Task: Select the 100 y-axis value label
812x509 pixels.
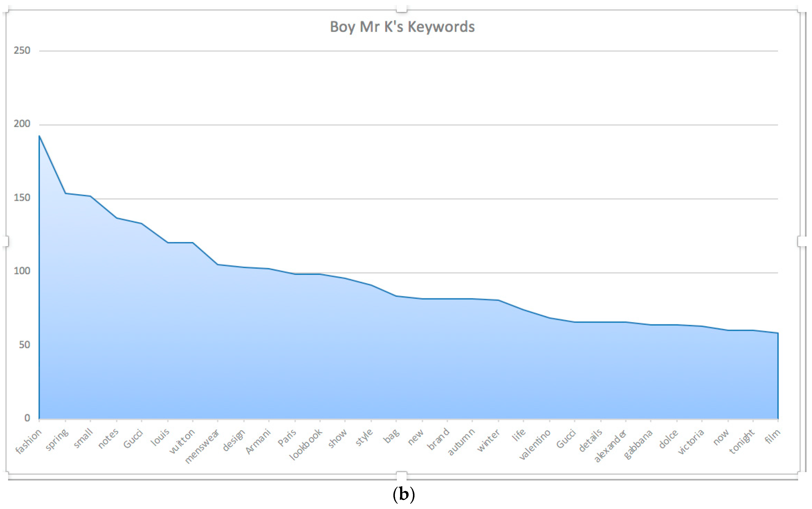Action: (22, 271)
